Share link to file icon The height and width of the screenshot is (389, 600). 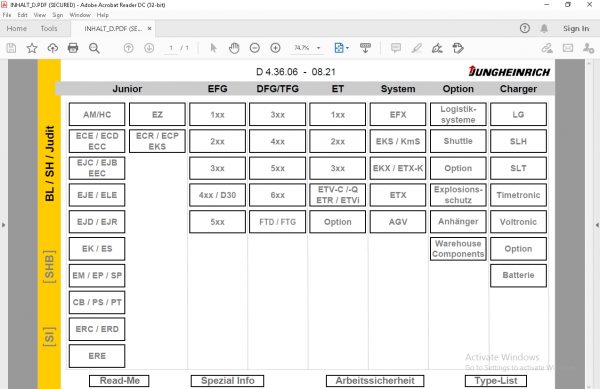pos(547,48)
